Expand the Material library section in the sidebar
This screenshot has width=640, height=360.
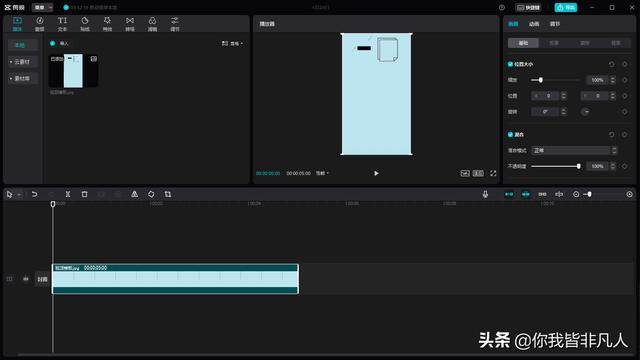(x=23, y=78)
